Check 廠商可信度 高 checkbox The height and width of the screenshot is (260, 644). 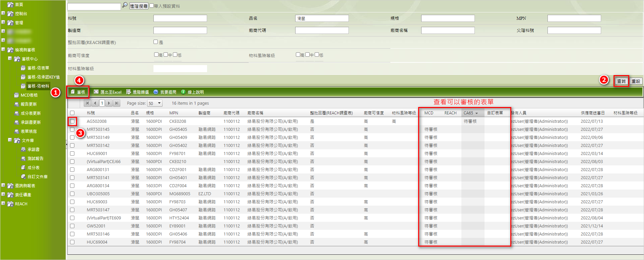pos(156,54)
